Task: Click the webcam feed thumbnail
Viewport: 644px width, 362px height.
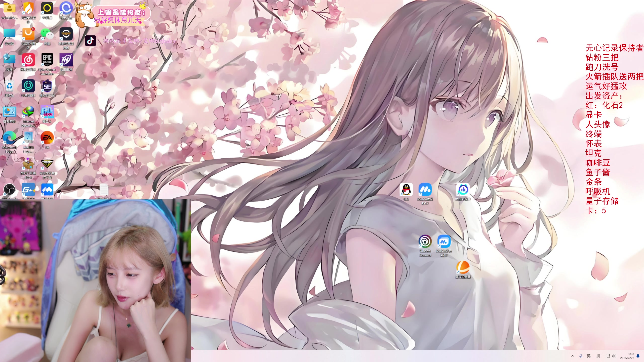Action: (95, 281)
